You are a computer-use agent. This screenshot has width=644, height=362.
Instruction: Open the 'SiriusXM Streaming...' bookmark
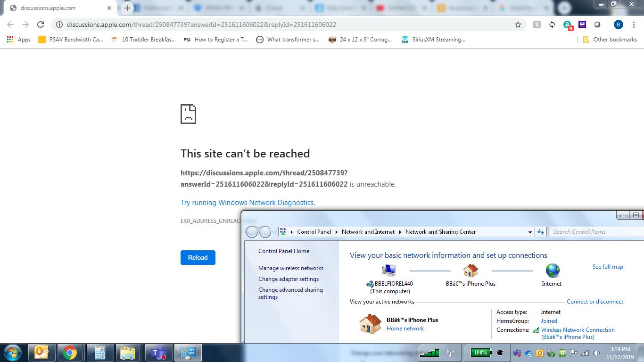(433, 40)
